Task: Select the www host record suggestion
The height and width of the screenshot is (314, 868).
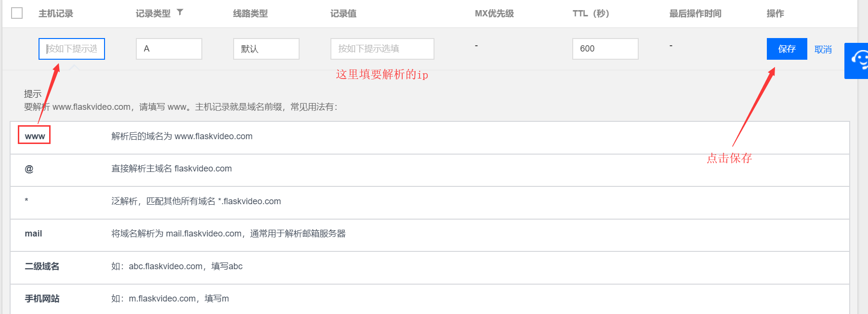Action: tap(35, 136)
